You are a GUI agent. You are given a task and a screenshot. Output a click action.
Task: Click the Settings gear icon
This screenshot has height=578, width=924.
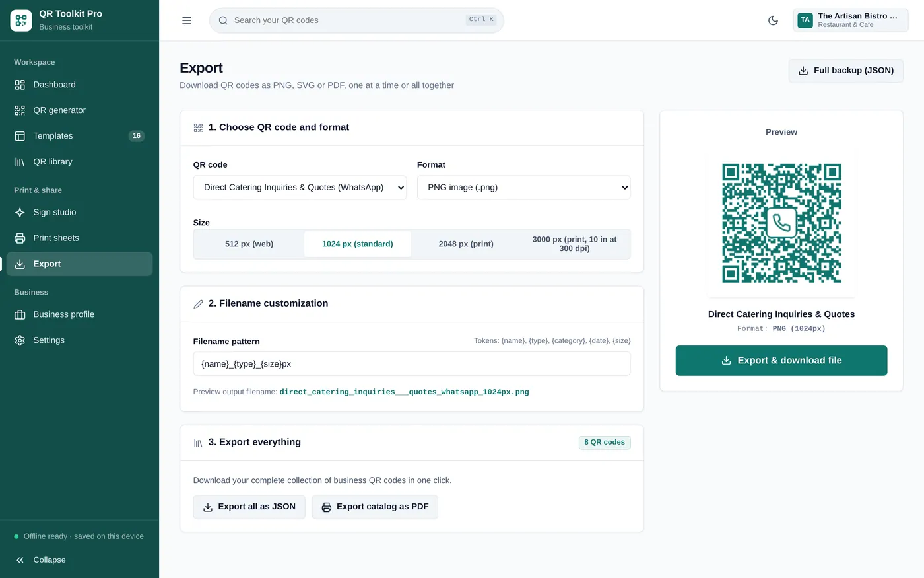(20, 341)
